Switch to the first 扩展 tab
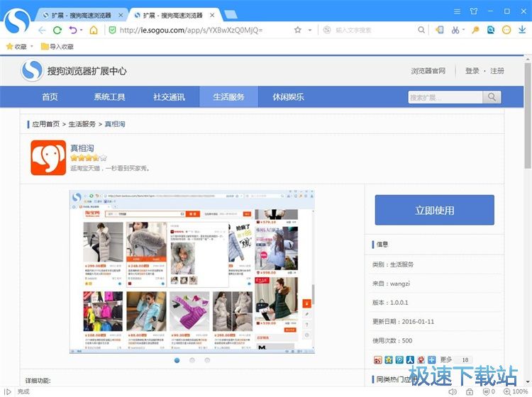 [82, 16]
